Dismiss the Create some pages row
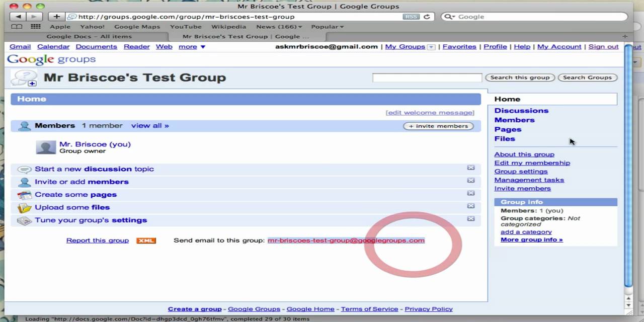Screen dimensions: 644x322 click(471, 193)
